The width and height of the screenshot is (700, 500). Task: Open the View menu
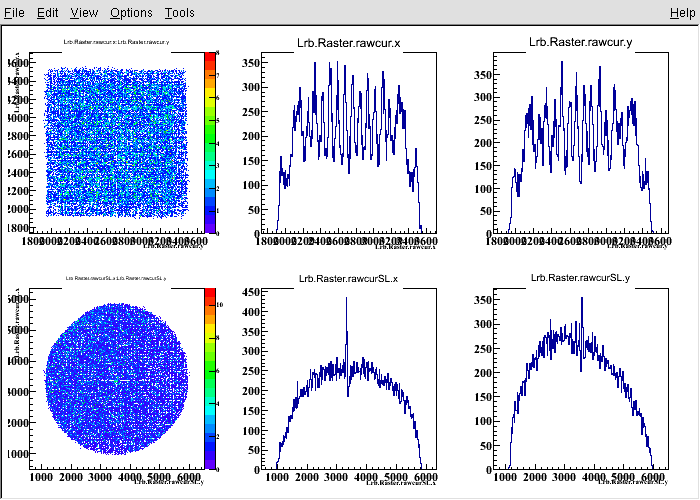tap(84, 12)
